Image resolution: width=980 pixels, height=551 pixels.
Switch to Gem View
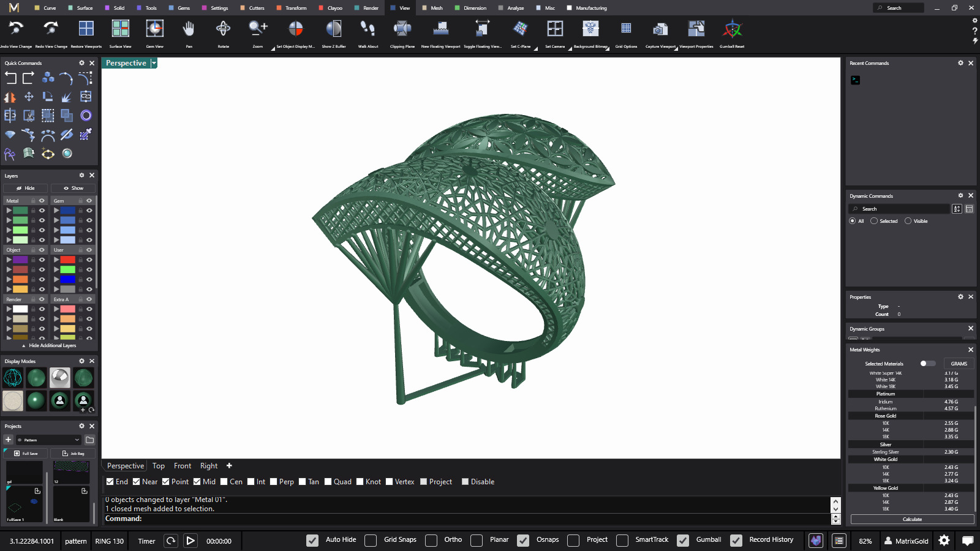tap(155, 29)
